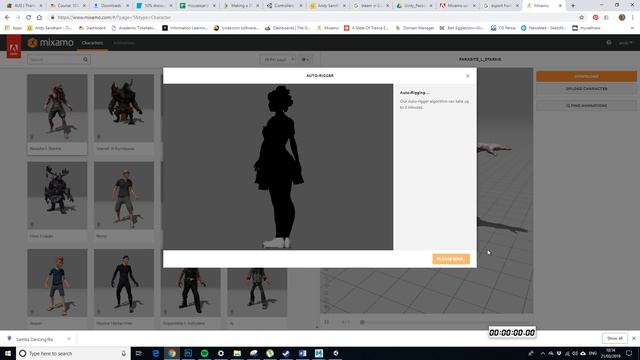
Task: Open the Characters tab in Mixamo
Action: (x=92, y=43)
